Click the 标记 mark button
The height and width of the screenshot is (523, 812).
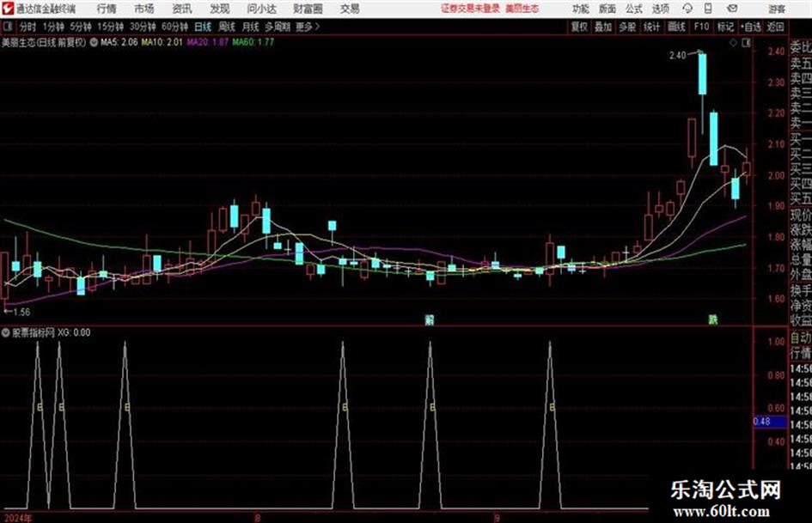[725, 27]
